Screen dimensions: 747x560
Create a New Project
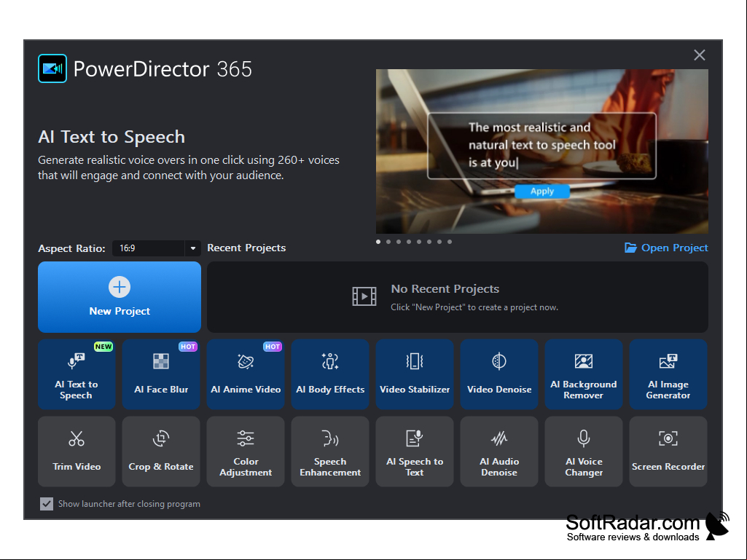coord(120,296)
